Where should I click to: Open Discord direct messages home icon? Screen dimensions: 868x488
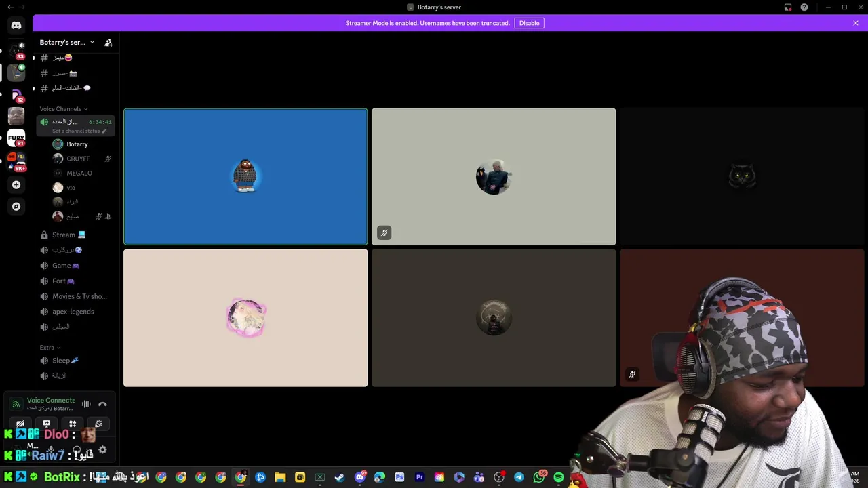point(16,25)
